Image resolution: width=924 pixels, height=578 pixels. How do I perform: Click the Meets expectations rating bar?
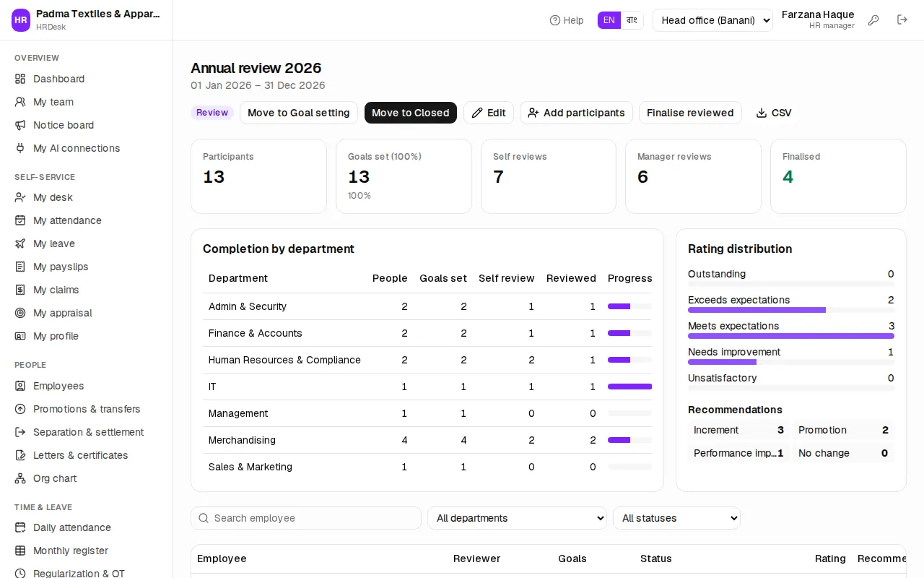tap(791, 336)
